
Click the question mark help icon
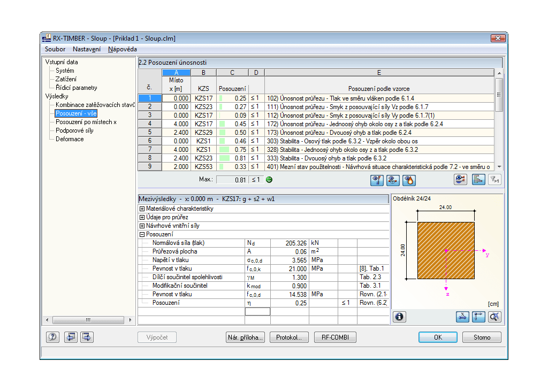pyautogui.click(x=53, y=337)
